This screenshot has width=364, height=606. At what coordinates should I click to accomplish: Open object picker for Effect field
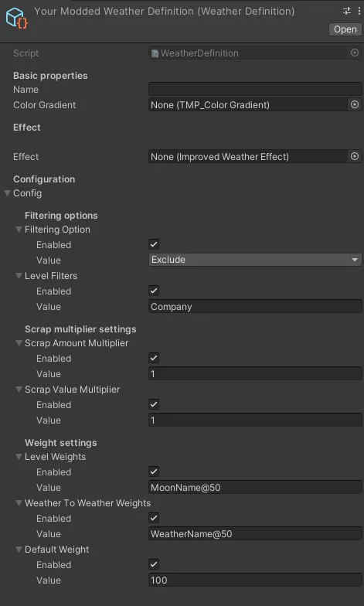pyautogui.click(x=354, y=156)
